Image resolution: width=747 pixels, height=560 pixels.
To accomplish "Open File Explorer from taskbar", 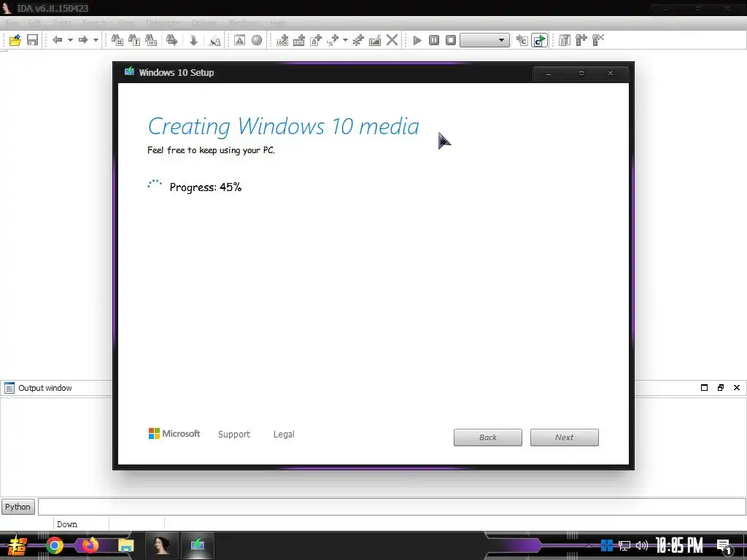I will tap(126, 545).
